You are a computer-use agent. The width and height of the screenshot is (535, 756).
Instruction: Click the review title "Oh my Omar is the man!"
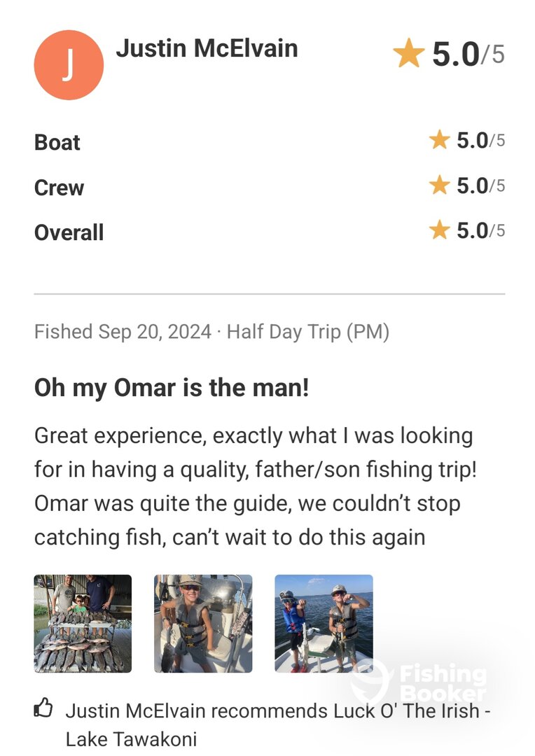(172, 388)
